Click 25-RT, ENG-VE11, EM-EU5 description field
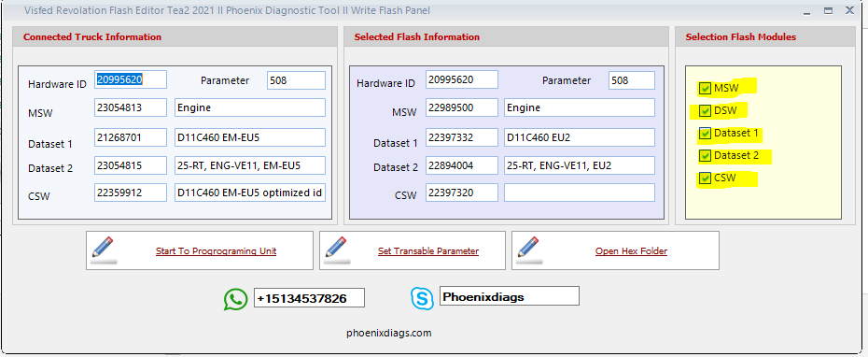 (x=249, y=165)
